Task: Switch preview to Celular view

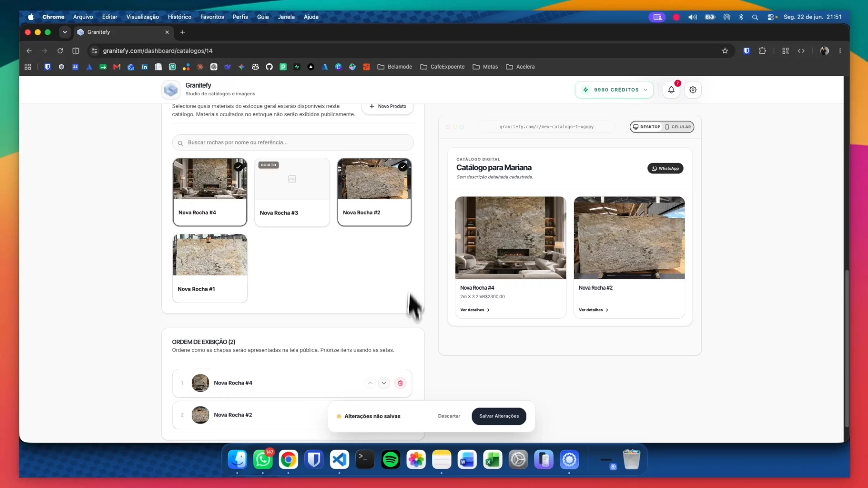Action: (678, 127)
